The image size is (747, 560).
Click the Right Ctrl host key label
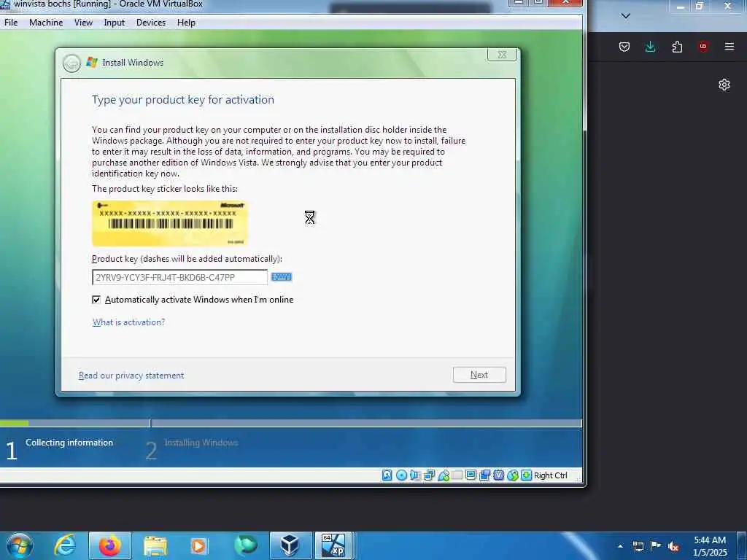click(551, 475)
